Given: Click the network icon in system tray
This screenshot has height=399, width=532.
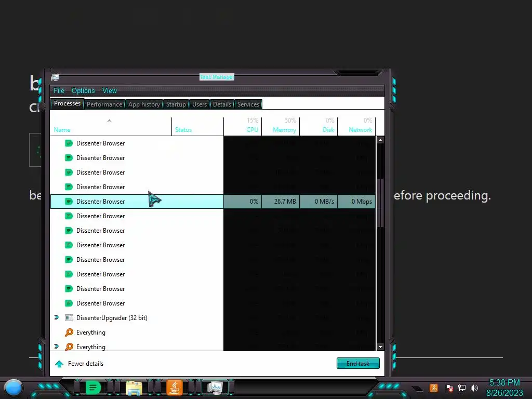Looking at the screenshot, I should point(462,388).
